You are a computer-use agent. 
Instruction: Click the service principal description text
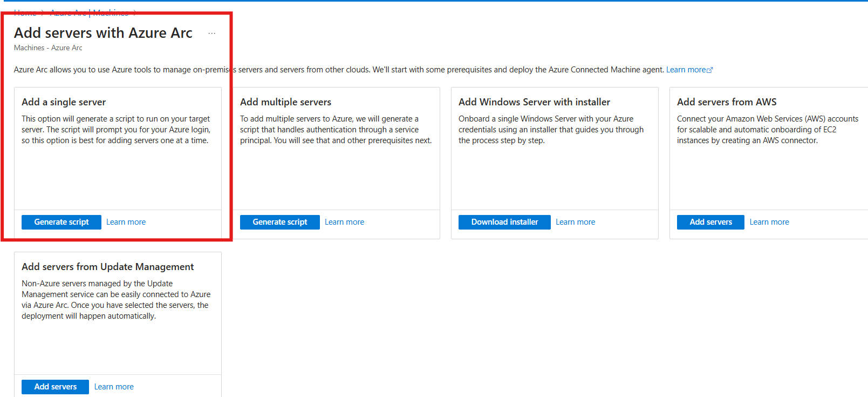pos(336,130)
